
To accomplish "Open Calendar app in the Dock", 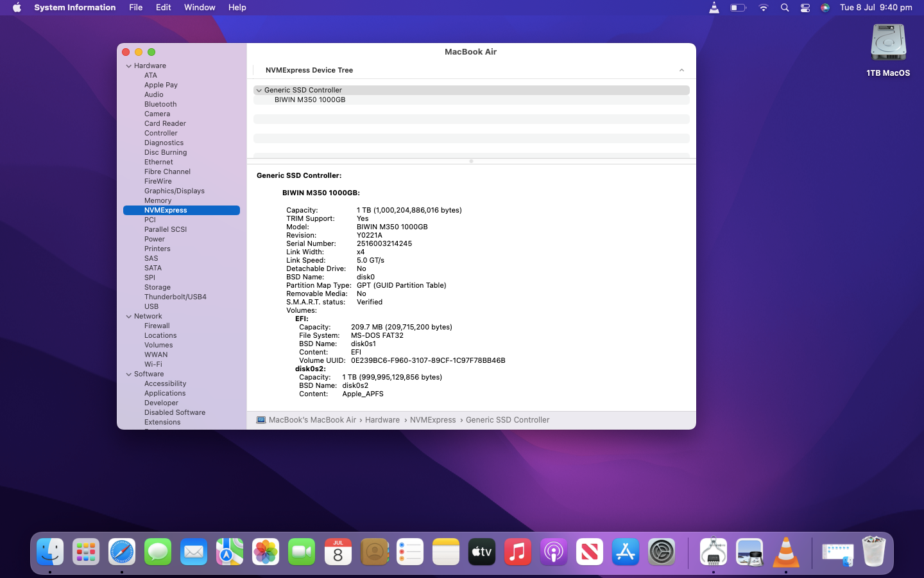I will coord(338,552).
